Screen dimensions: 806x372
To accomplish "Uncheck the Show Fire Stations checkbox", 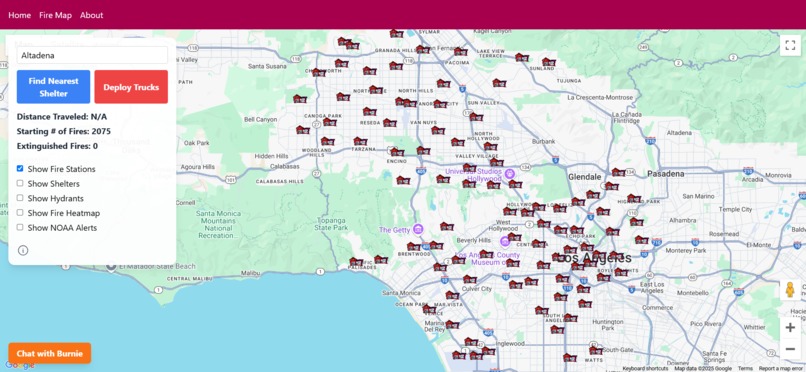I will (x=20, y=169).
